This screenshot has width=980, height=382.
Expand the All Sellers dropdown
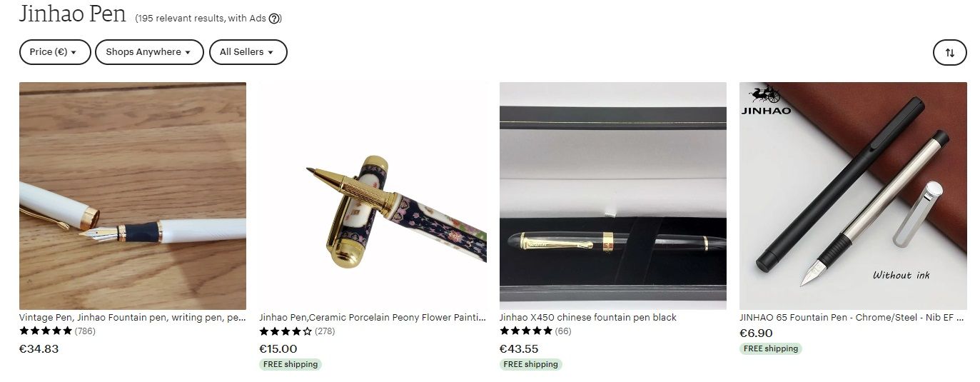248,52
